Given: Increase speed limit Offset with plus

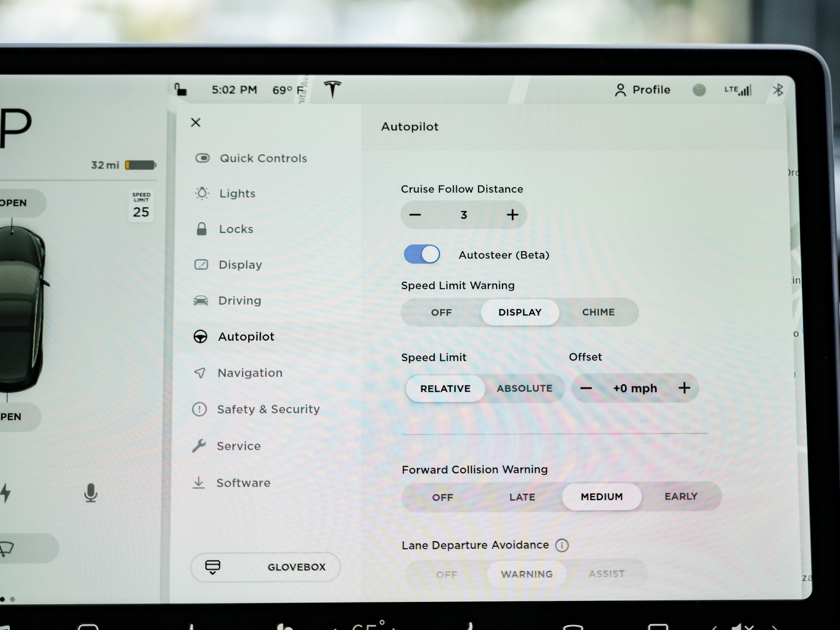Looking at the screenshot, I should [x=684, y=388].
